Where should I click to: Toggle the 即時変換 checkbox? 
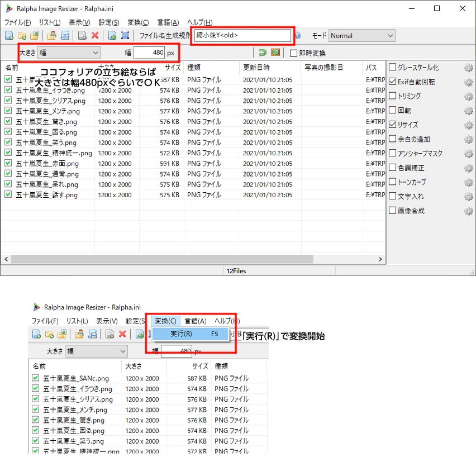(293, 53)
